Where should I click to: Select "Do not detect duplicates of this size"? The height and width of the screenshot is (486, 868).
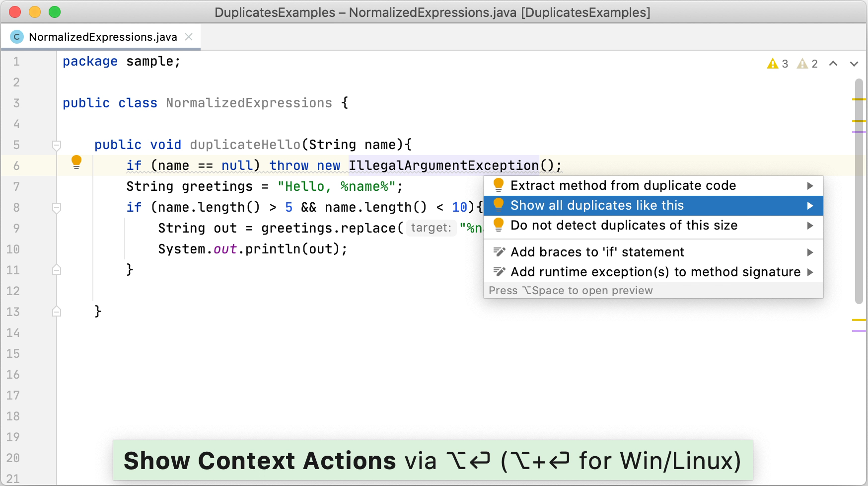[624, 225]
